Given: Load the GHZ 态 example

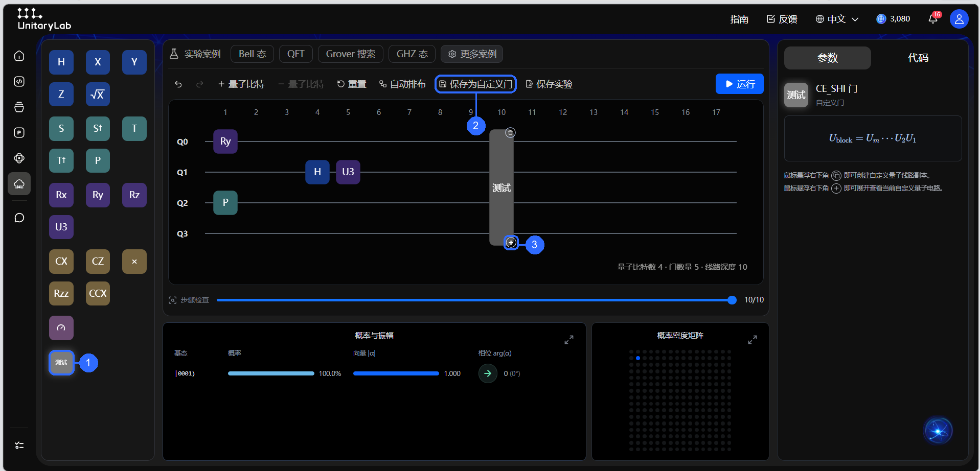Looking at the screenshot, I should (412, 54).
